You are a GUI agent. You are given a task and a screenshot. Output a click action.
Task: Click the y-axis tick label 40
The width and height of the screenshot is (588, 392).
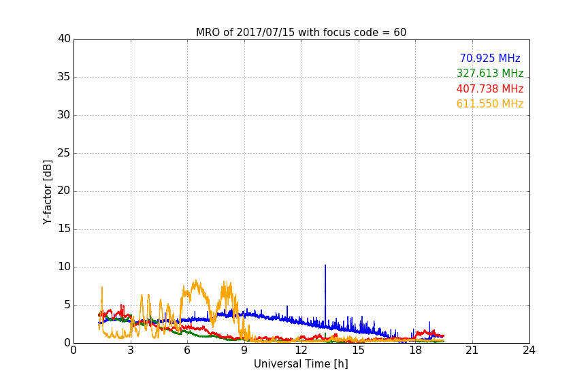(x=64, y=39)
